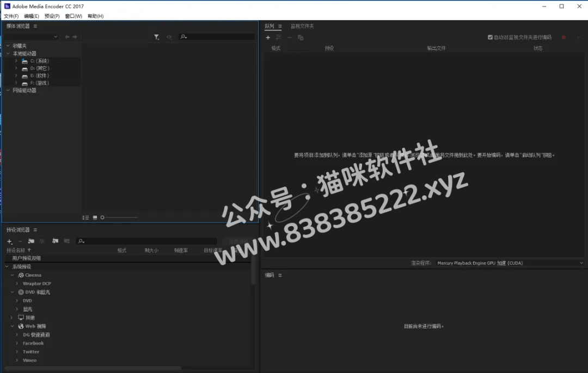Collapse the 网络驱动器 tree section
Viewport: 588px width, 373px height.
pos(8,90)
